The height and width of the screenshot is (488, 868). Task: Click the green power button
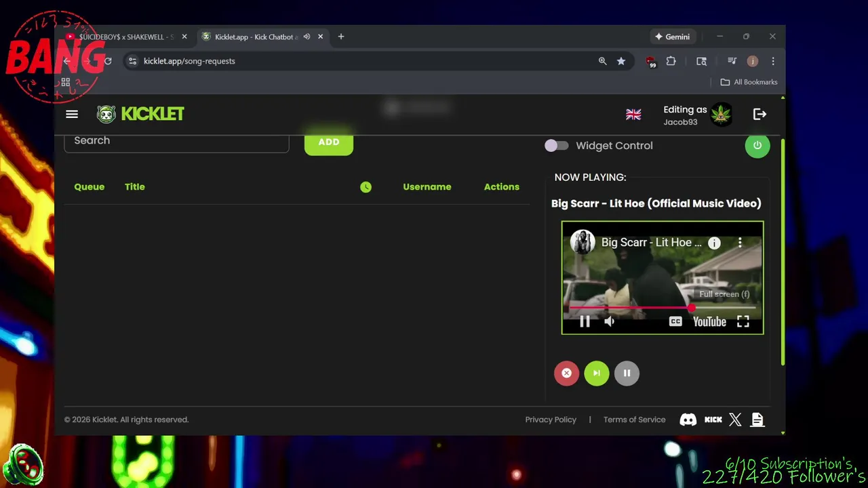[x=757, y=145]
